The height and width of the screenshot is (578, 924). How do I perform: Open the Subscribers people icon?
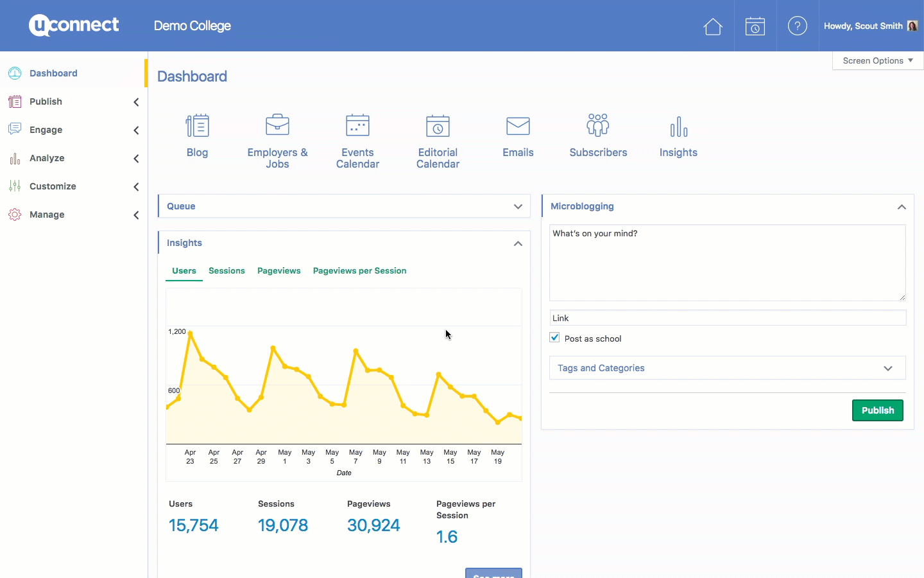point(598,126)
